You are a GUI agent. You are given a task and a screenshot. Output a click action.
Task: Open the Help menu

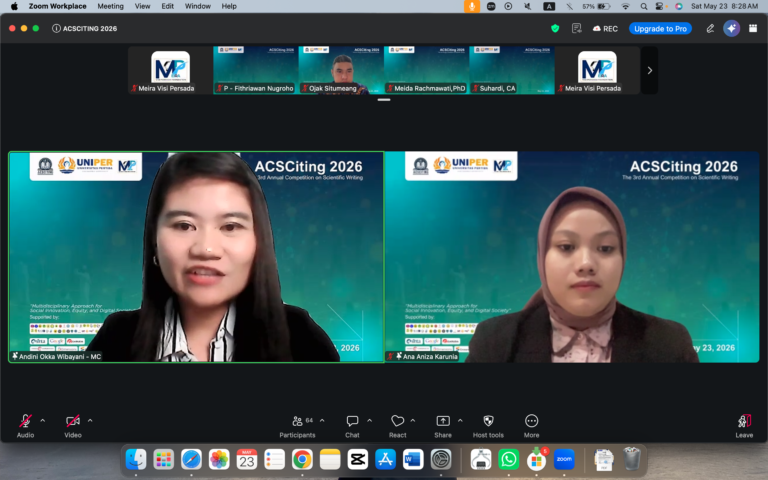229,6
